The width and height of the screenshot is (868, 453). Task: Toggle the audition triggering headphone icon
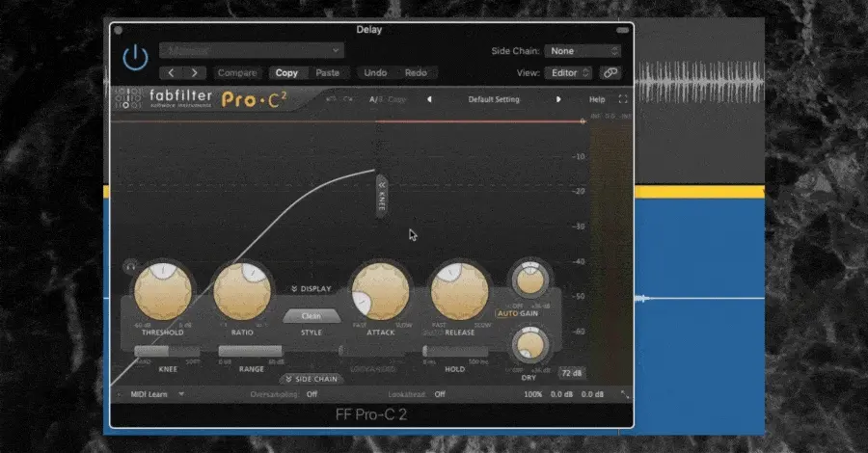130,267
